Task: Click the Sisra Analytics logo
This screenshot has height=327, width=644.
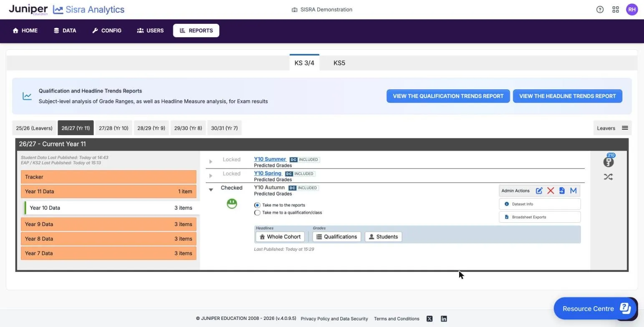Action: coord(88,10)
